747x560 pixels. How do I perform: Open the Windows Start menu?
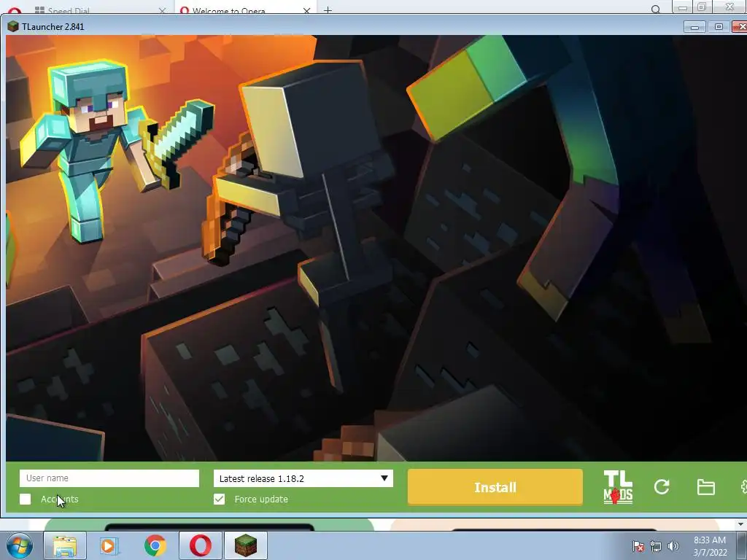[20, 545]
